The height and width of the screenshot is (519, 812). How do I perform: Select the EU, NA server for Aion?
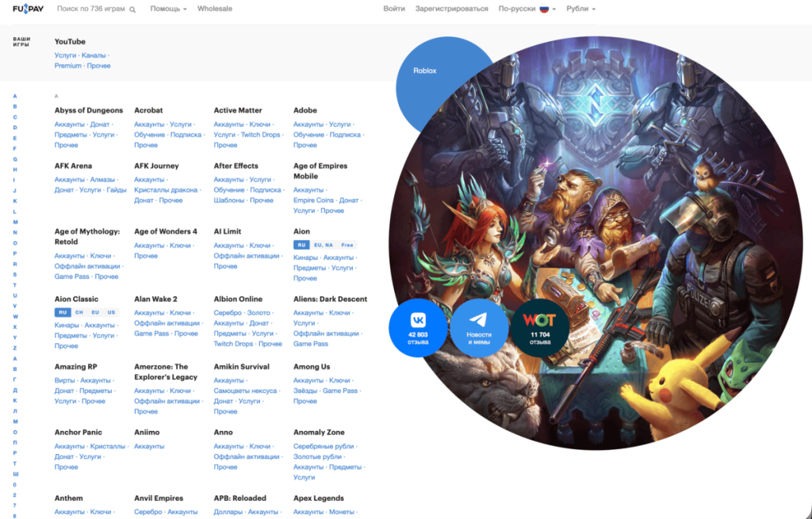coord(323,246)
